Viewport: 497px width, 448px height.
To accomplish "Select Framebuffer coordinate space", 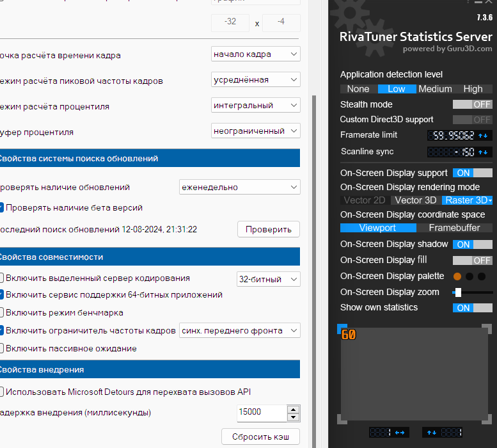I will [455, 228].
